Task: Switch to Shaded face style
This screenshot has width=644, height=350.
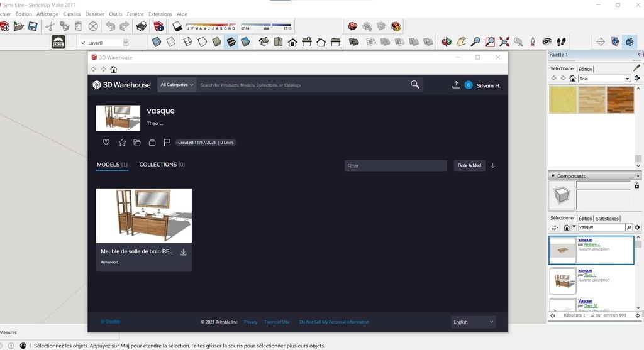Action: 216,42
